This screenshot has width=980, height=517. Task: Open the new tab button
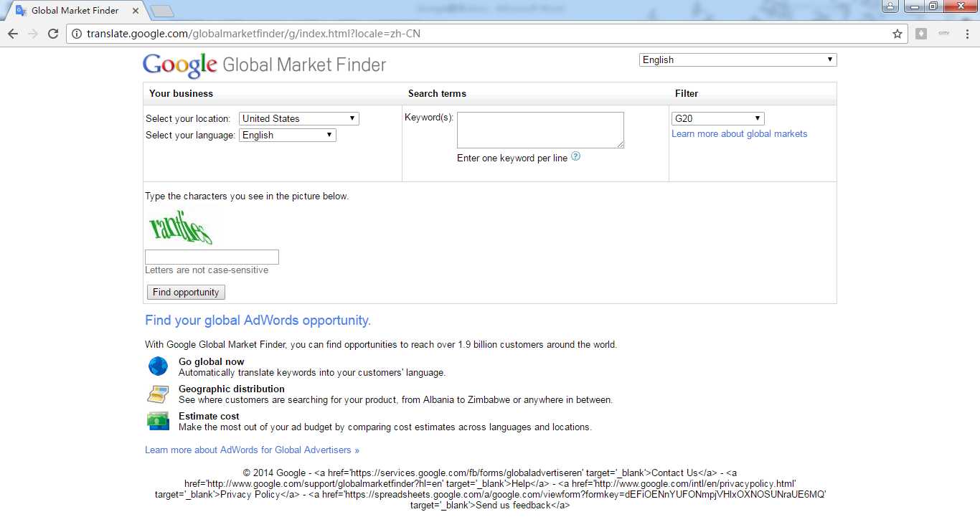point(163,11)
